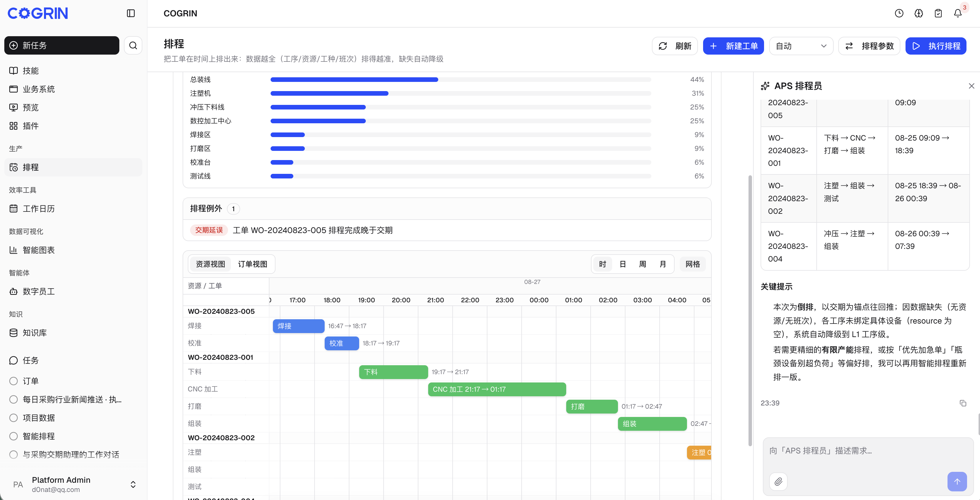
Task: Switch to 订单视图 tab
Action: [x=252, y=264]
